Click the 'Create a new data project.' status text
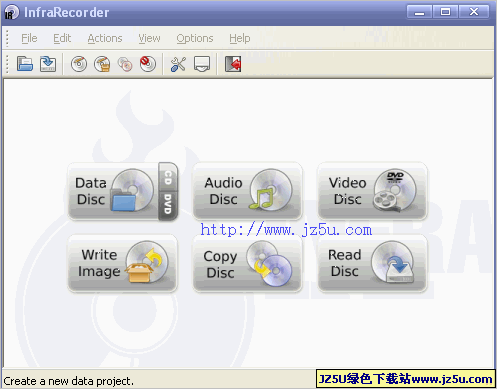The height and width of the screenshot is (389, 497). pos(68,381)
